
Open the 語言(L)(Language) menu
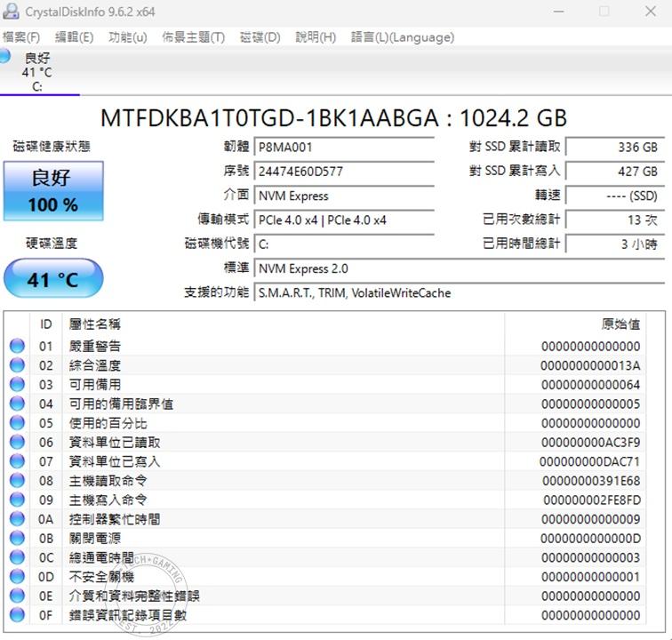(403, 37)
